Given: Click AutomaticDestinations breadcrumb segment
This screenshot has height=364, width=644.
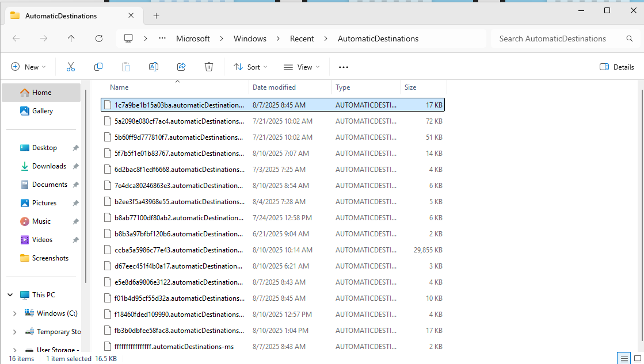Looking at the screenshot, I should pos(378,39).
